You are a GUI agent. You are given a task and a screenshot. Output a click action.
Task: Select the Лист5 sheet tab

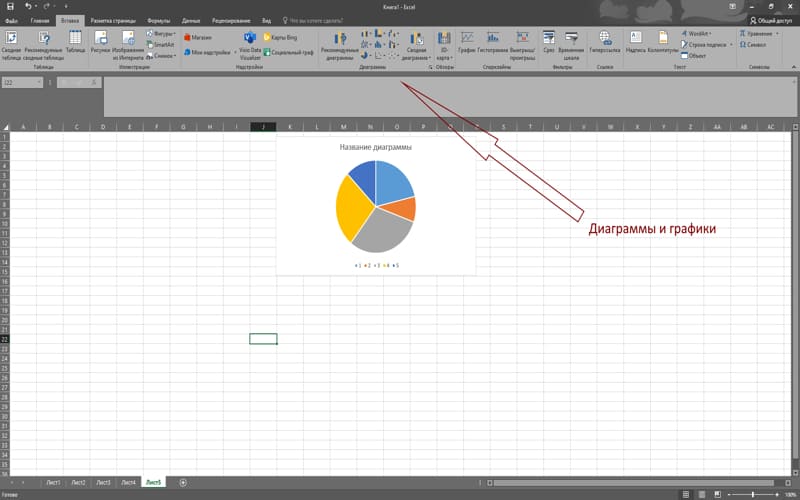coord(154,483)
